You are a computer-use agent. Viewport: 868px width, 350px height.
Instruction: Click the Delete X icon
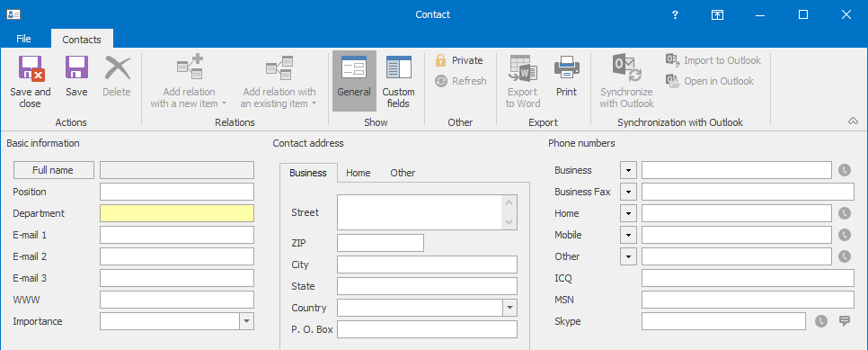click(118, 67)
